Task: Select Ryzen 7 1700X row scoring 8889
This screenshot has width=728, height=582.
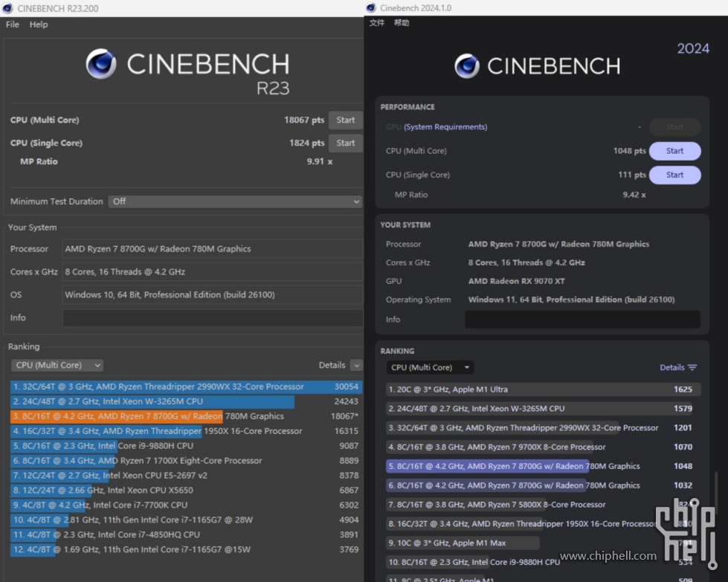Action: point(186,461)
